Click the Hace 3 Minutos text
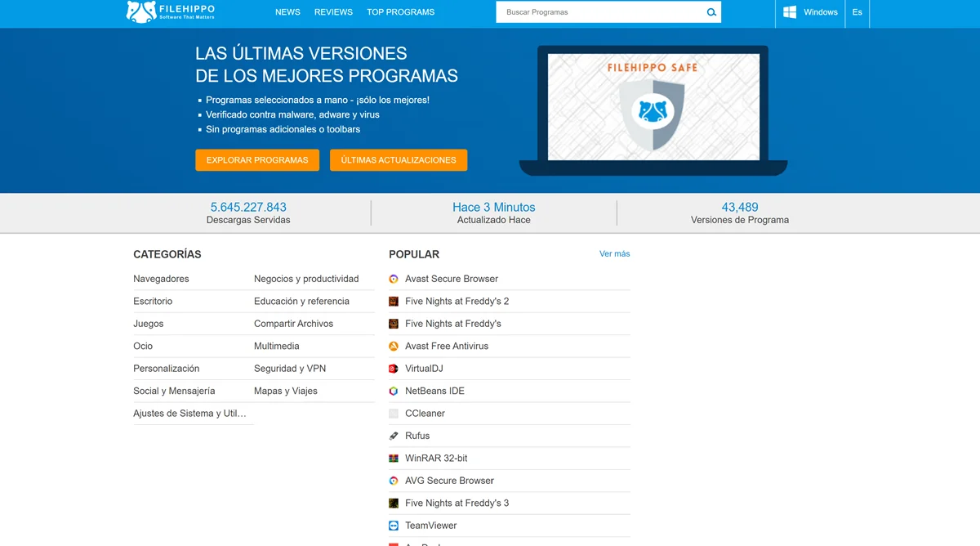 (494, 208)
